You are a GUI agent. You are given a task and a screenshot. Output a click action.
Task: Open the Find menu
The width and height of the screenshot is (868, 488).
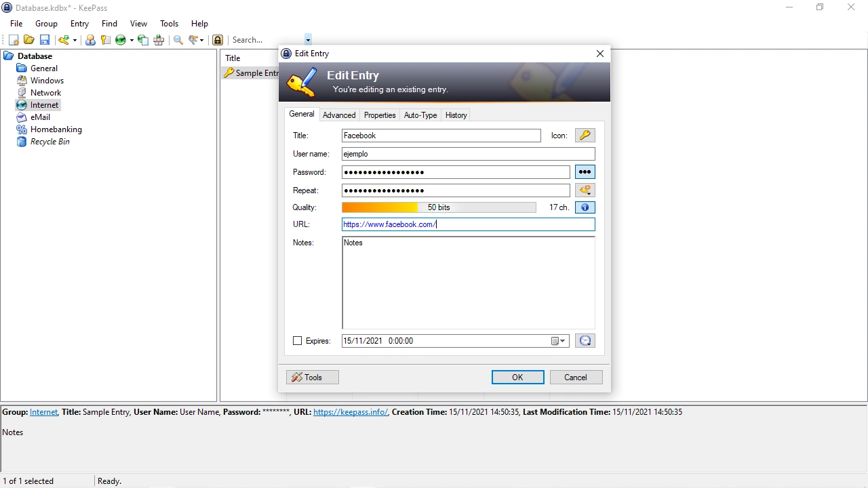pyautogui.click(x=109, y=24)
